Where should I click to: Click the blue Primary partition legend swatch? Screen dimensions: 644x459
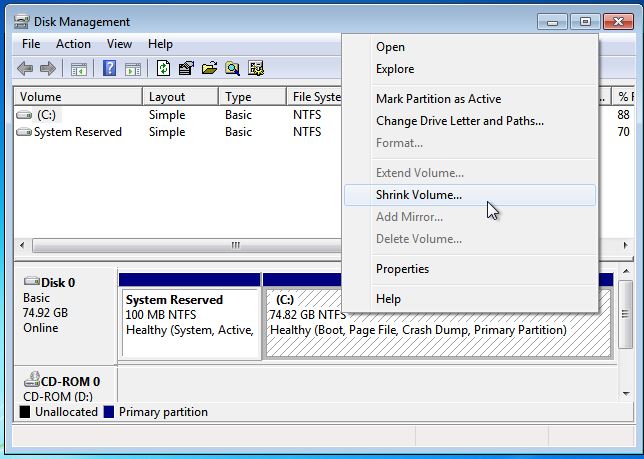[x=109, y=412]
